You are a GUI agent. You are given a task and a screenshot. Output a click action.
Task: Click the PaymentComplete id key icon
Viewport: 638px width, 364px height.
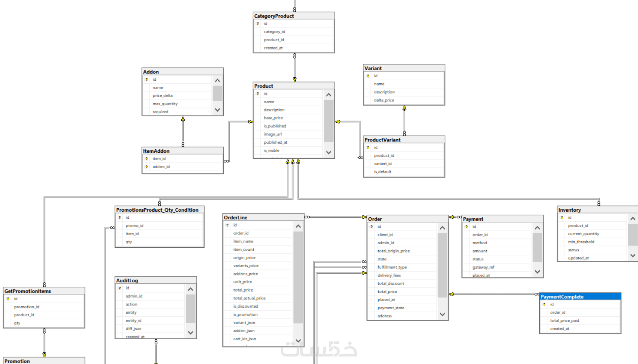pyautogui.click(x=544, y=304)
